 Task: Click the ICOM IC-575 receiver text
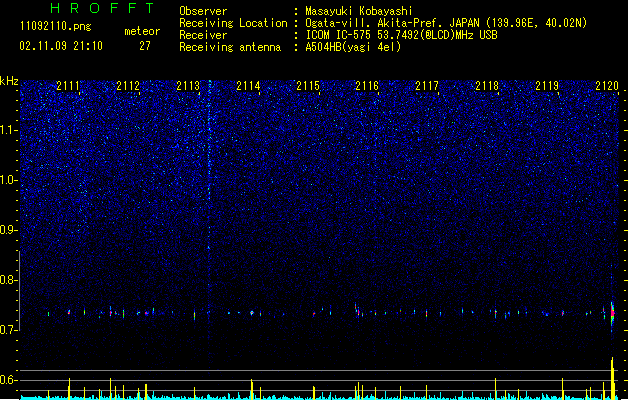tap(402, 35)
